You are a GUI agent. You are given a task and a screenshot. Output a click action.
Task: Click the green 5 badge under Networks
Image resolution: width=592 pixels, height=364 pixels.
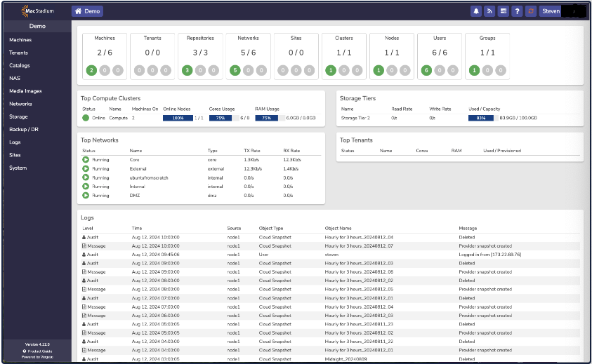tap(235, 70)
